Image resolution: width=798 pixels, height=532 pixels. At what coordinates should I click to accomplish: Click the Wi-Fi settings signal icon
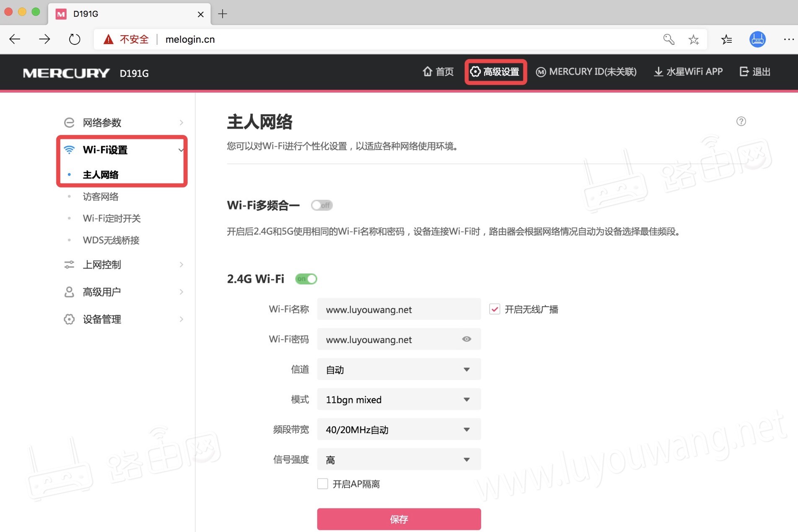coord(69,150)
